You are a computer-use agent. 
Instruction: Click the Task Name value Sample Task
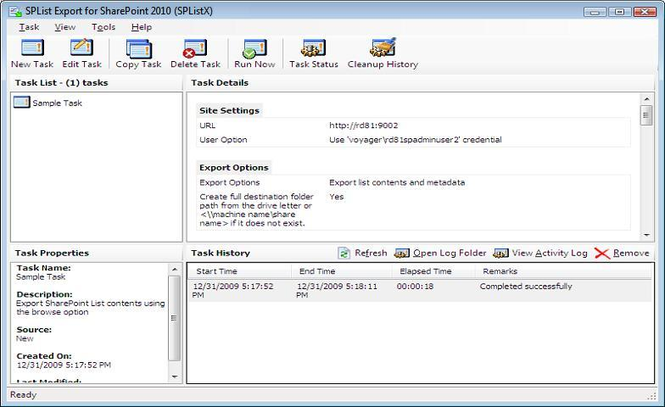pyautogui.click(x=41, y=277)
